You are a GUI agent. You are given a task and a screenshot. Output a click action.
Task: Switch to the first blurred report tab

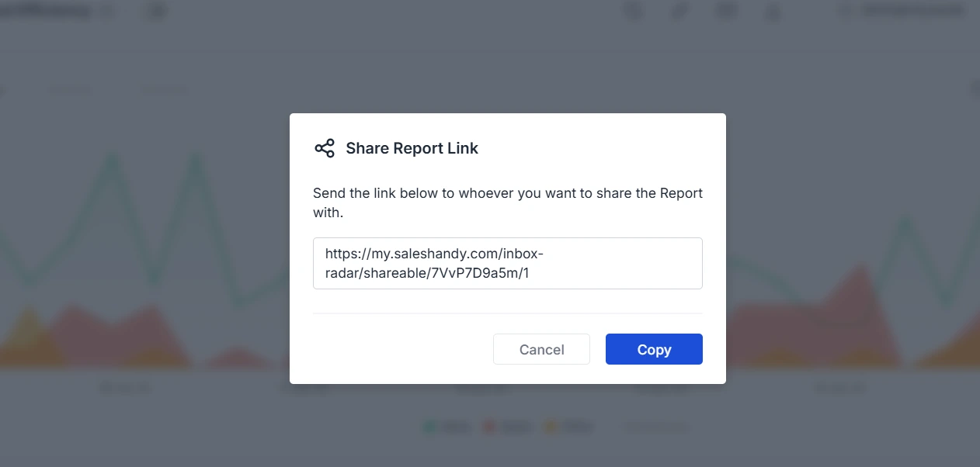[70, 90]
